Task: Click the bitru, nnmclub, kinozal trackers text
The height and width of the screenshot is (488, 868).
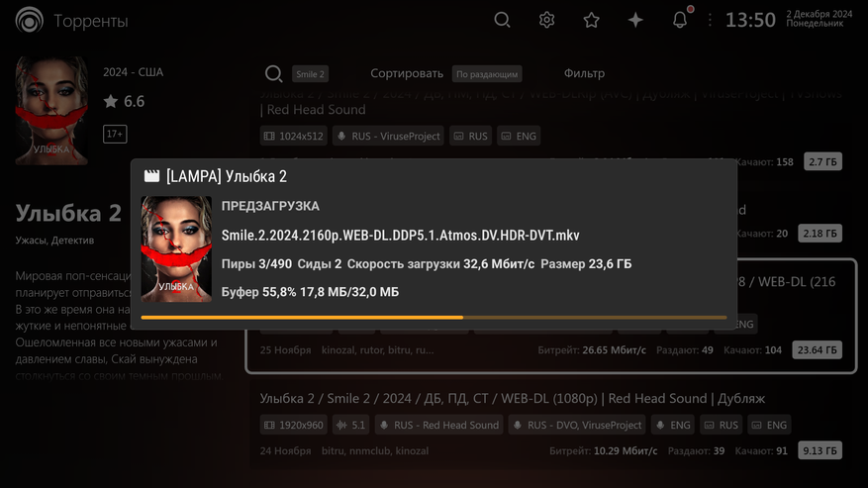Action: pos(375,451)
